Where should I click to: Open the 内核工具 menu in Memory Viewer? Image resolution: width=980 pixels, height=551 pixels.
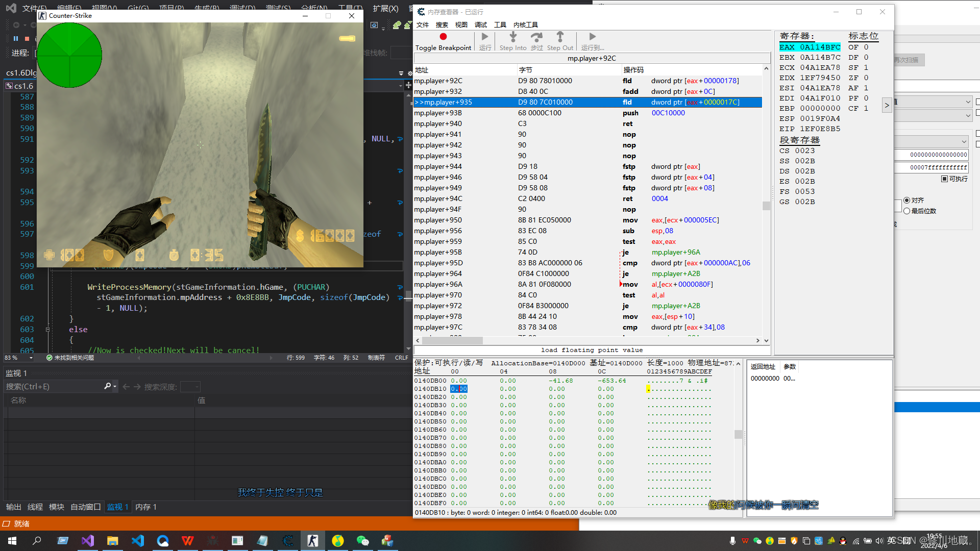pyautogui.click(x=526, y=24)
